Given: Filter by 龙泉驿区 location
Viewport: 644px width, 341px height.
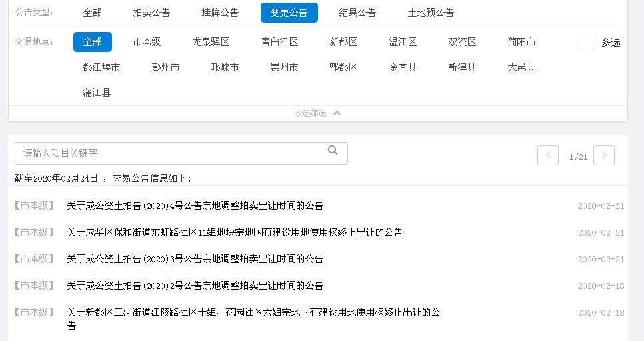Looking at the screenshot, I should click(x=211, y=42).
